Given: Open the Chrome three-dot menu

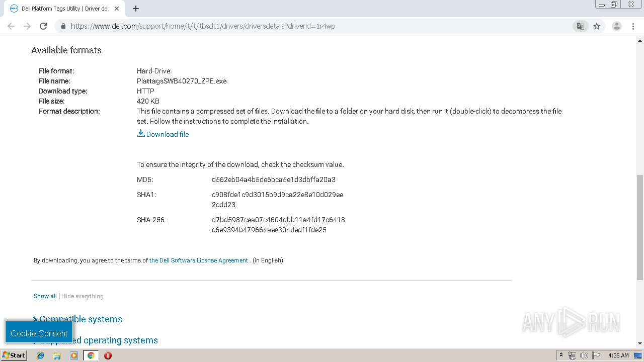Looking at the screenshot, I should click(x=633, y=26).
